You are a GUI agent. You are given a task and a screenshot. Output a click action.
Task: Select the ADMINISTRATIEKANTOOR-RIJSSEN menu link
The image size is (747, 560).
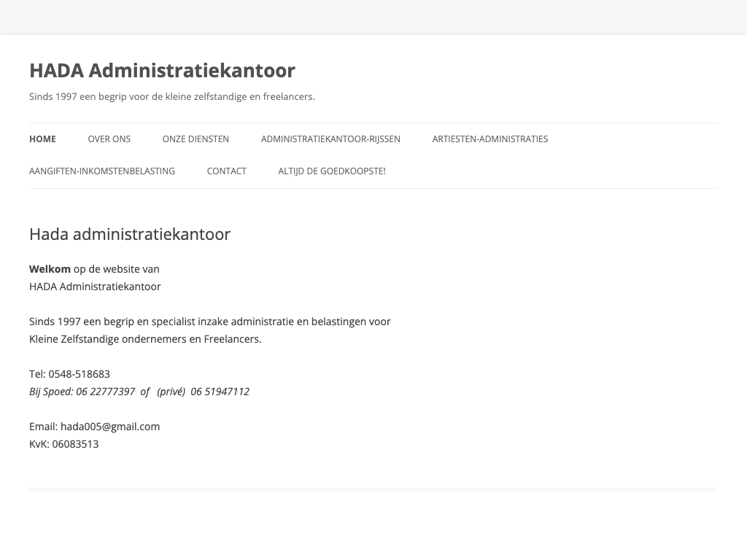click(330, 139)
